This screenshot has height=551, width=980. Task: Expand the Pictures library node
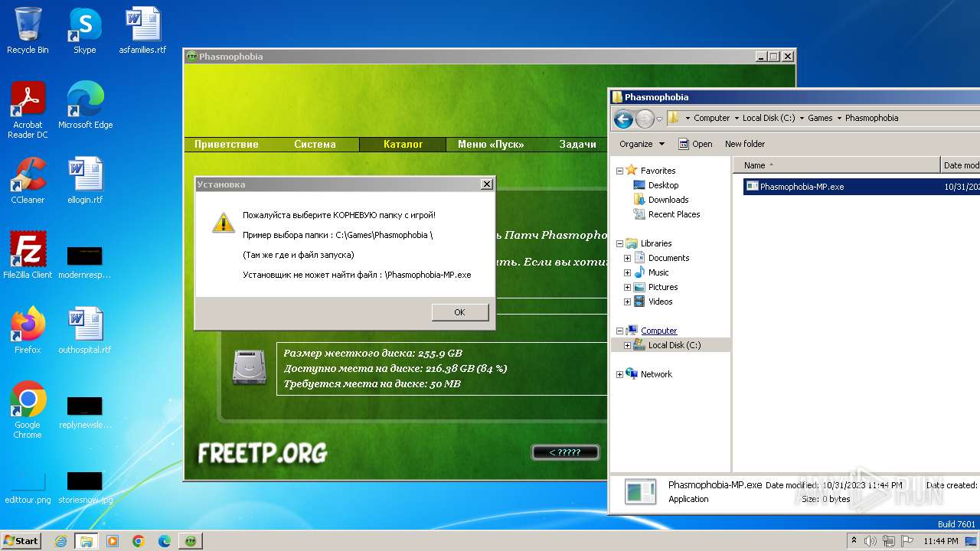click(627, 287)
